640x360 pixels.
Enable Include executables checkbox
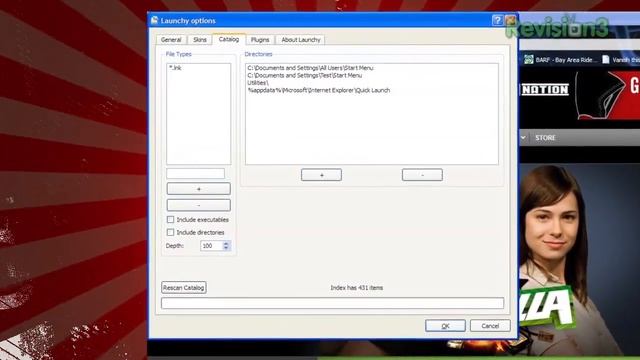(170, 220)
